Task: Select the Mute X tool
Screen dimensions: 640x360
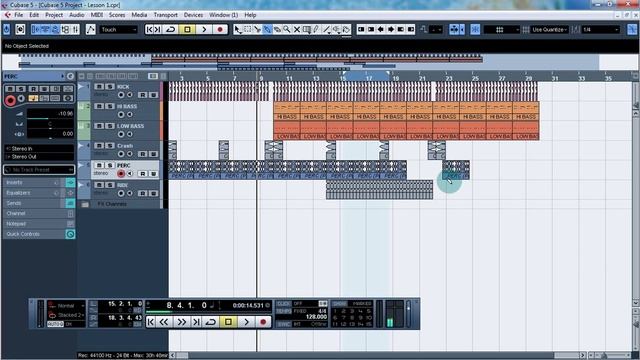Action: click(297, 29)
